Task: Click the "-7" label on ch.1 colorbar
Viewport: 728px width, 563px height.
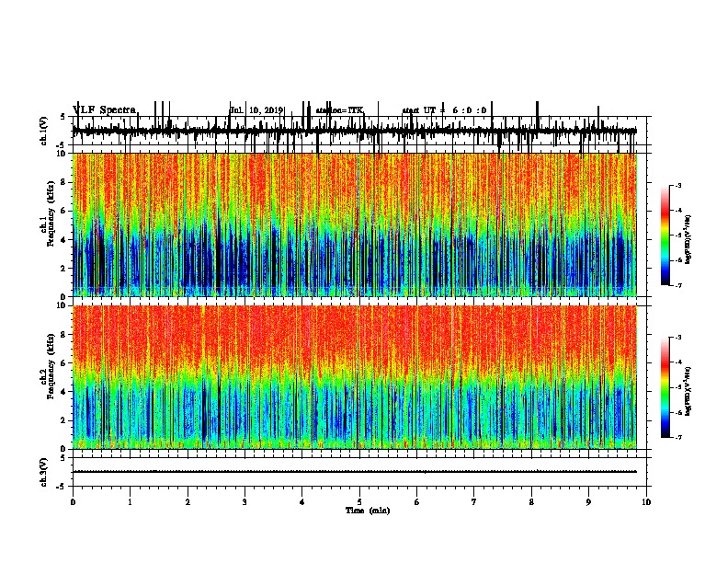Action: click(678, 285)
